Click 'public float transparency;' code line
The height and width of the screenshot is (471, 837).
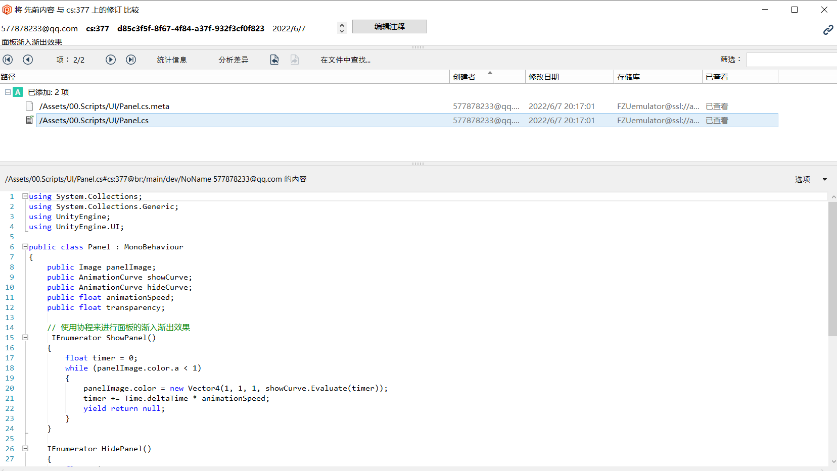point(106,308)
